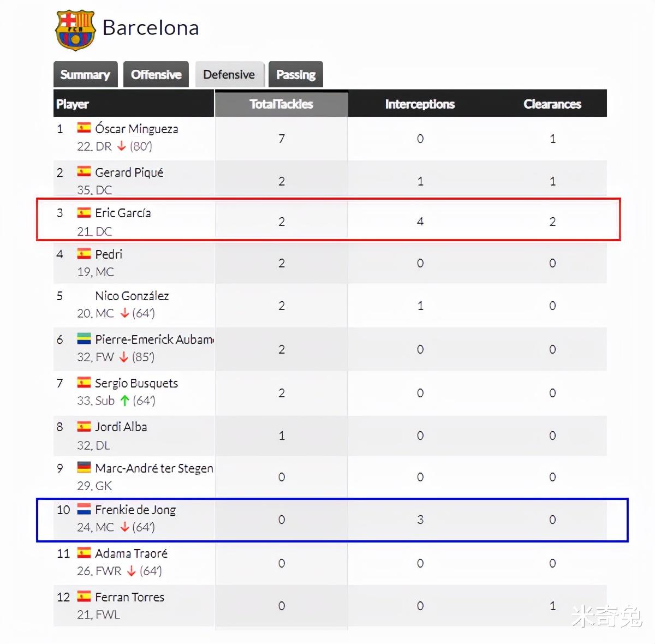
Task: Sort by the TotalTackles column header
Action: click(281, 104)
